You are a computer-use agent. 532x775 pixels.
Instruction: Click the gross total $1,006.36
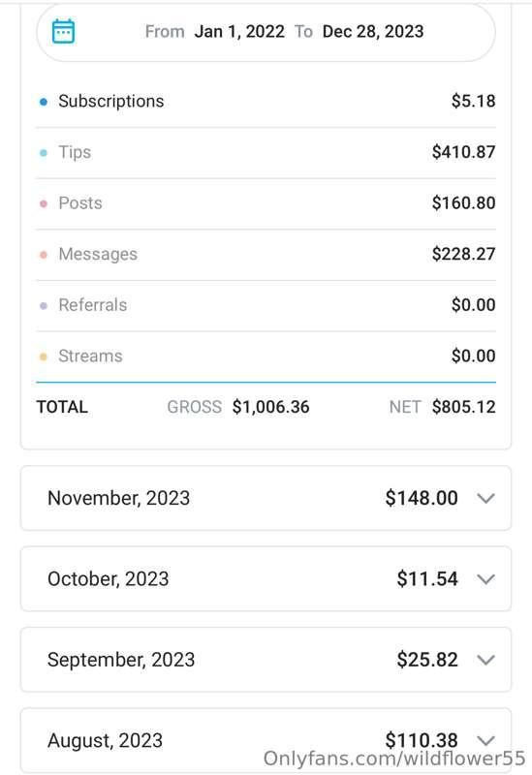coord(271,407)
